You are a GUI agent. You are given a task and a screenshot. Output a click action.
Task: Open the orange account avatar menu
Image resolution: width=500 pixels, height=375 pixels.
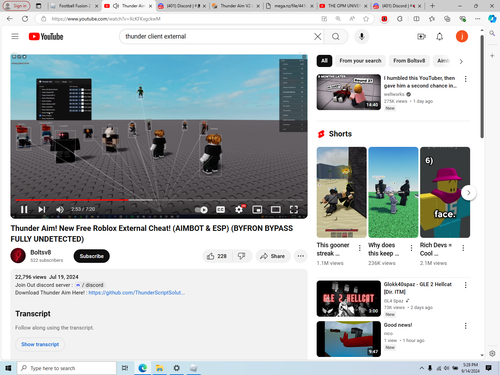(x=462, y=36)
